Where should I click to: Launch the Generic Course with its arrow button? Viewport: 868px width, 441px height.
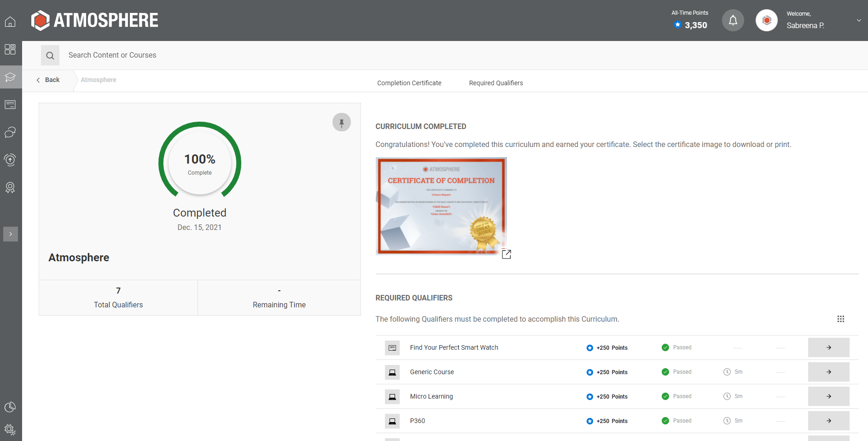(x=828, y=372)
